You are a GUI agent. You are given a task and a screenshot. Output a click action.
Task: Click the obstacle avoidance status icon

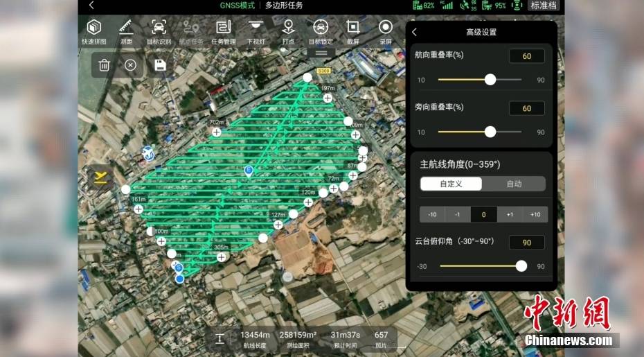[x=517, y=6]
